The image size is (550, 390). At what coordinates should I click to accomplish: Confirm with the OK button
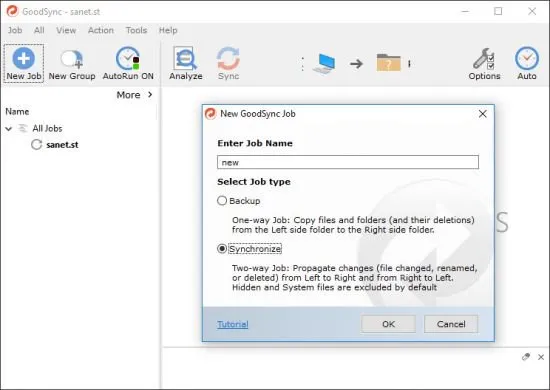pos(388,324)
